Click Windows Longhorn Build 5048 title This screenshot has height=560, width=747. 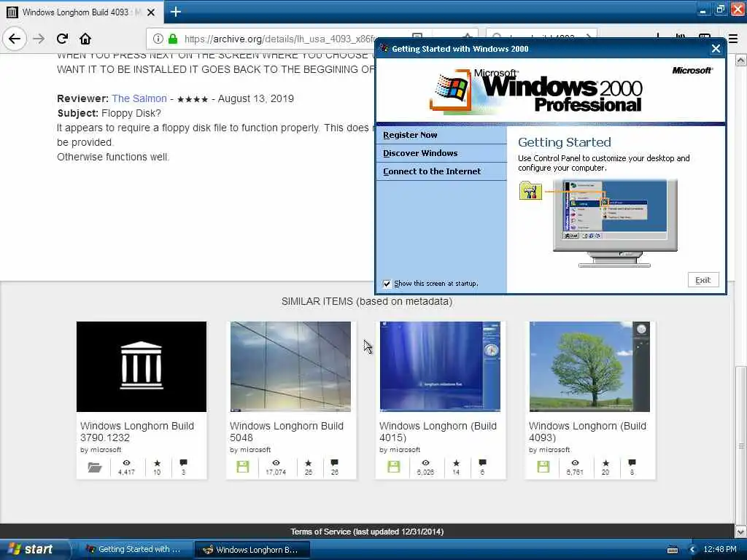(287, 432)
